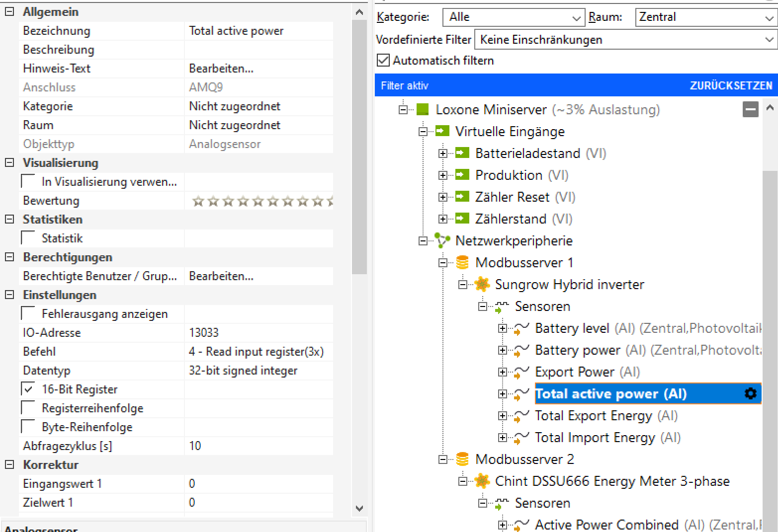Open the Kategorie dropdown
This screenshot has width=778, height=532.
tap(514, 17)
